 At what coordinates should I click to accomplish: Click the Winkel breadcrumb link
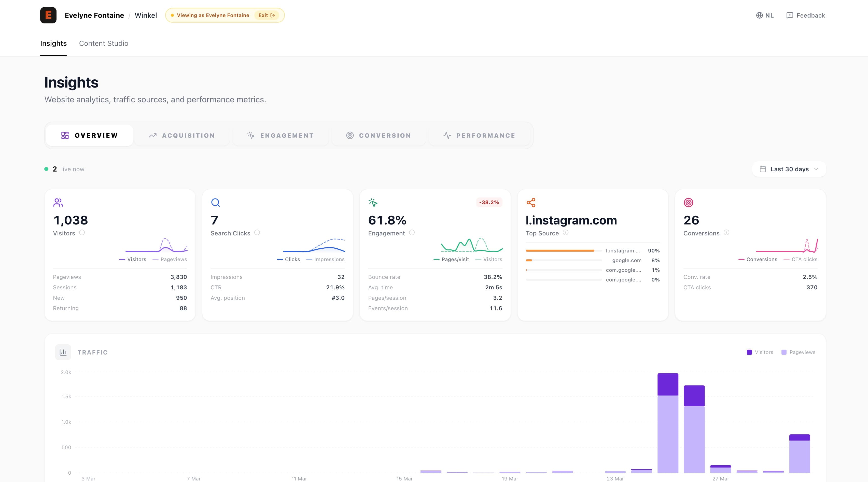pyautogui.click(x=146, y=15)
